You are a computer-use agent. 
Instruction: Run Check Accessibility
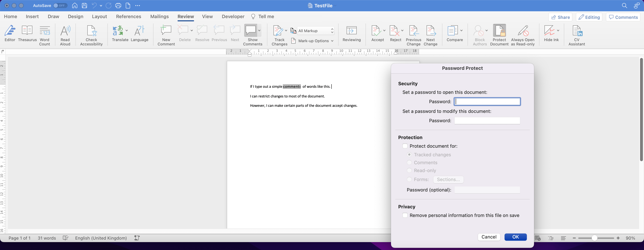pos(91,36)
